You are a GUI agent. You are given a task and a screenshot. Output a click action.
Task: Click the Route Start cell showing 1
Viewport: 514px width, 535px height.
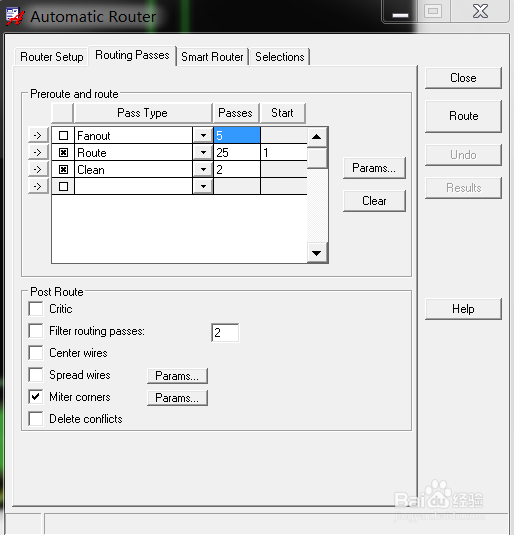click(x=284, y=152)
